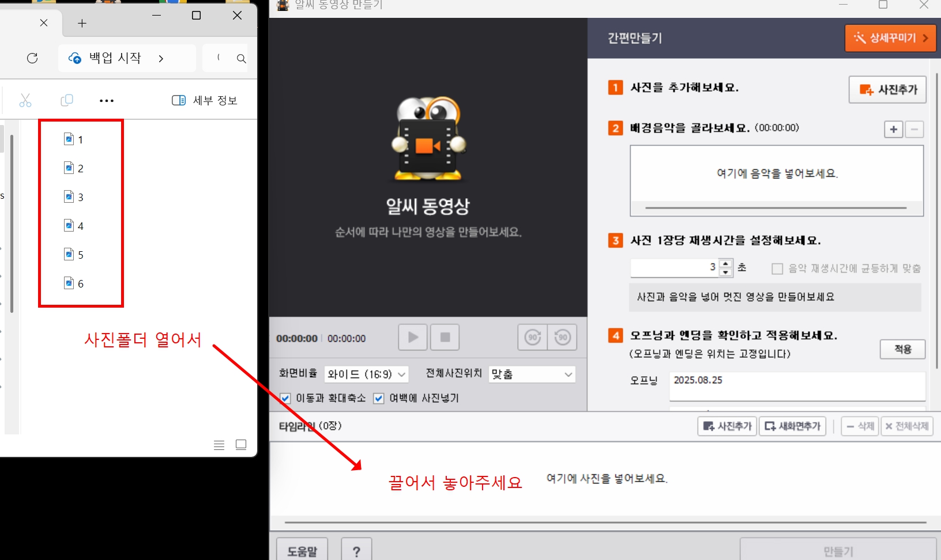Remove background music with the minus button

click(914, 129)
